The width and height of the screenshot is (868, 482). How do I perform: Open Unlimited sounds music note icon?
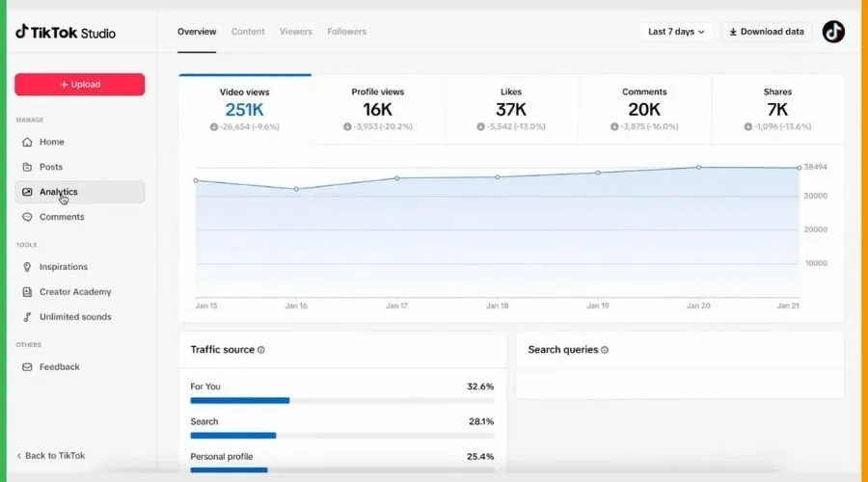click(27, 317)
